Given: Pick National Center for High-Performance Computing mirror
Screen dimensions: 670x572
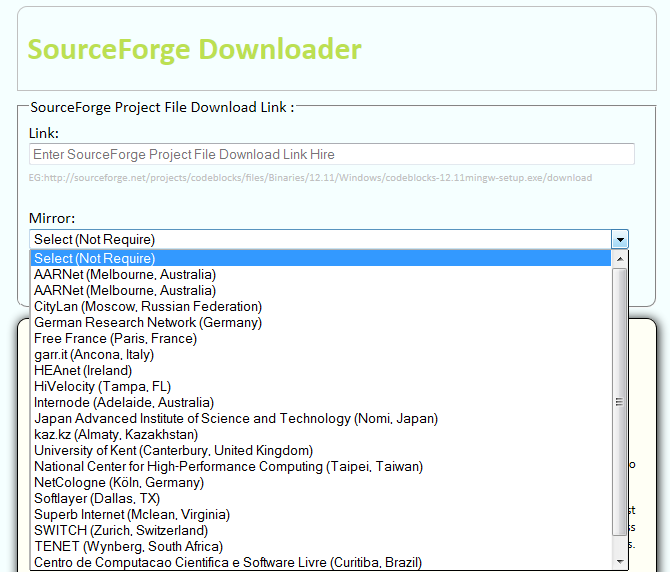Looking at the screenshot, I should point(321,466).
